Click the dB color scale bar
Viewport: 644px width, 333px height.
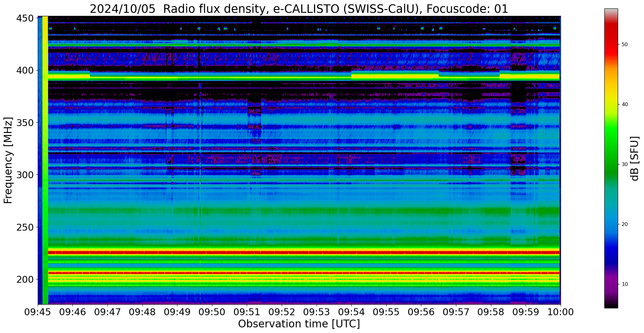611,158
